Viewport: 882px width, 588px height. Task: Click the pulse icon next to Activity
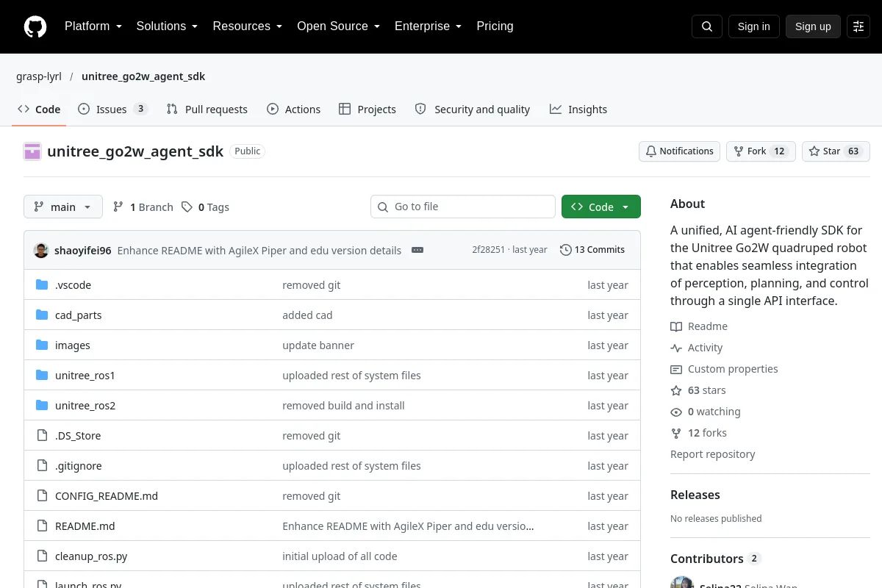click(x=676, y=348)
